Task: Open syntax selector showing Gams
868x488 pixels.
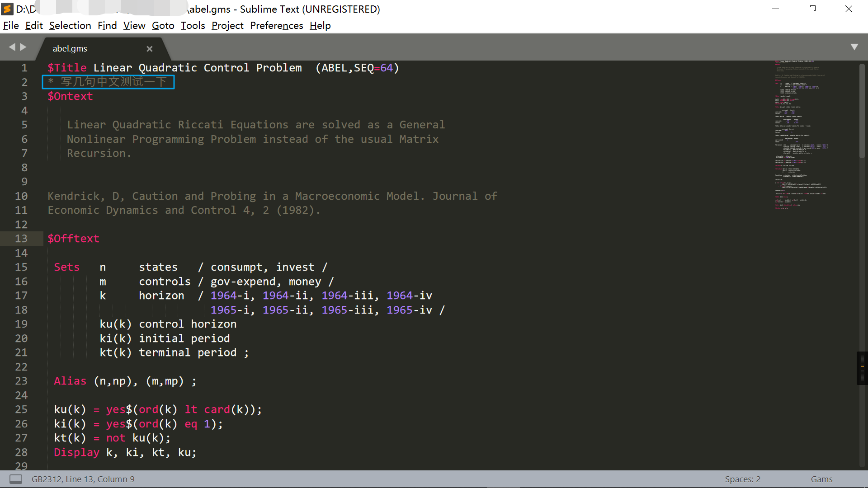Action: (x=821, y=479)
